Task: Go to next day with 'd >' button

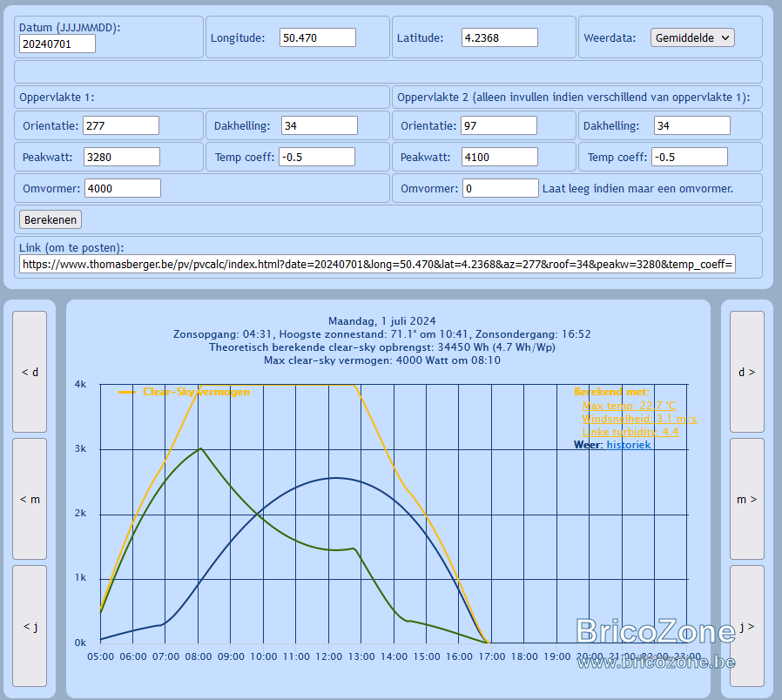Action: tap(746, 372)
